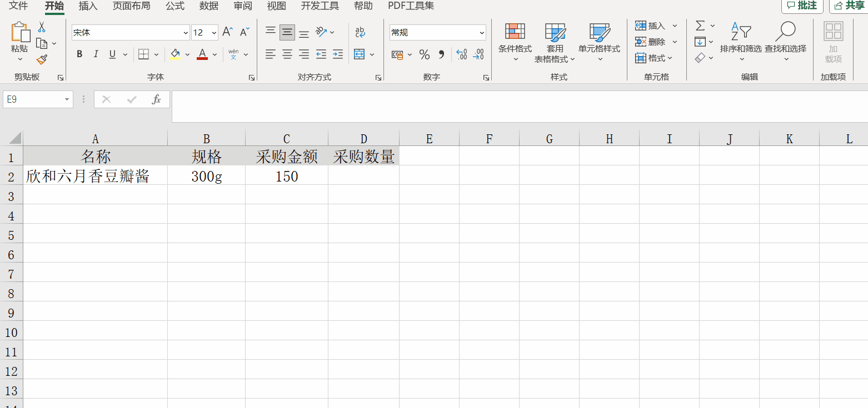Select the italic formatting icon
868x408 pixels.
(x=95, y=54)
